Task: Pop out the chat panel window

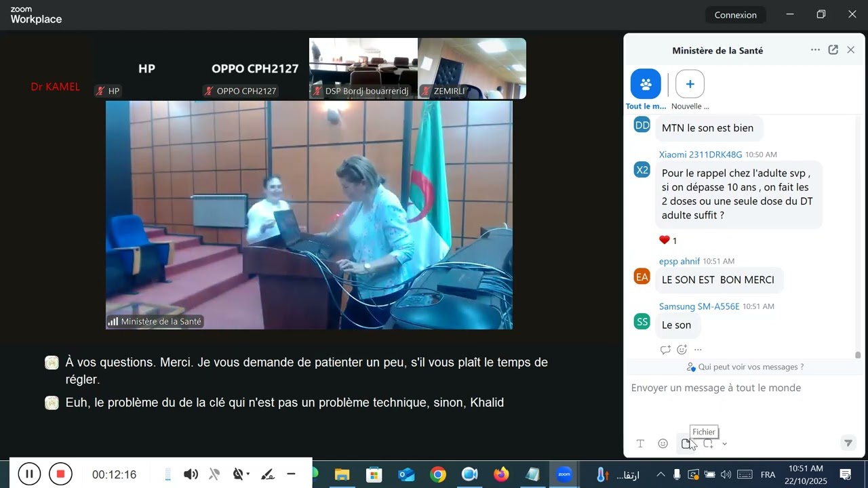Action: tap(833, 50)
